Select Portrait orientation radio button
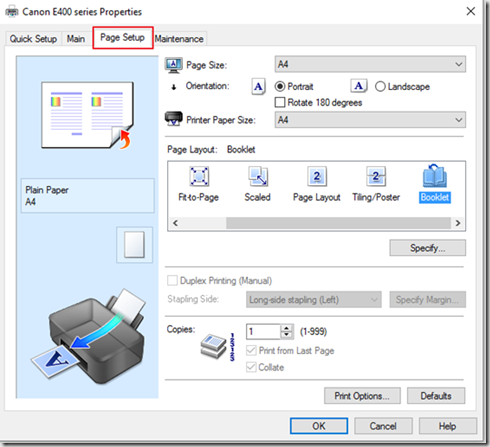 coord(280,87)
